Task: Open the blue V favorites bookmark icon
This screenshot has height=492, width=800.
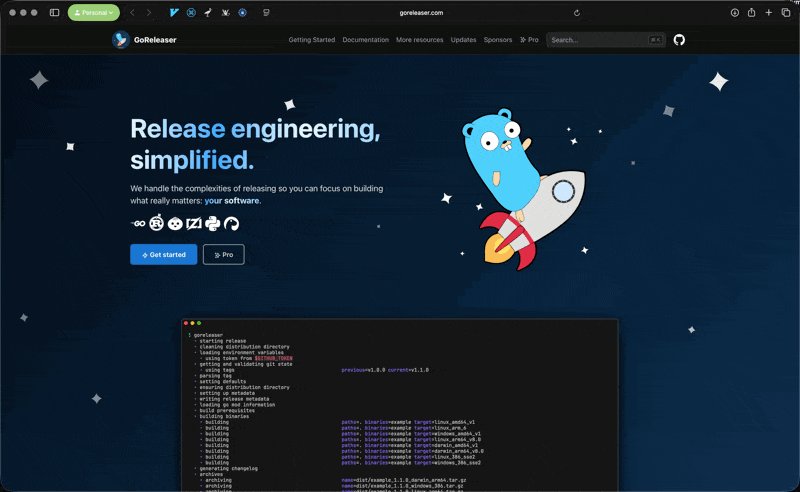Action: click(x=174, y=13)
